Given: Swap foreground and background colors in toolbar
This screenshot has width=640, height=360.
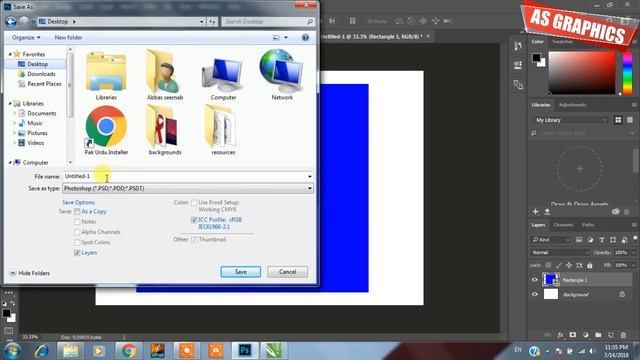Looking at the screenshot, I should coord(13,303).
